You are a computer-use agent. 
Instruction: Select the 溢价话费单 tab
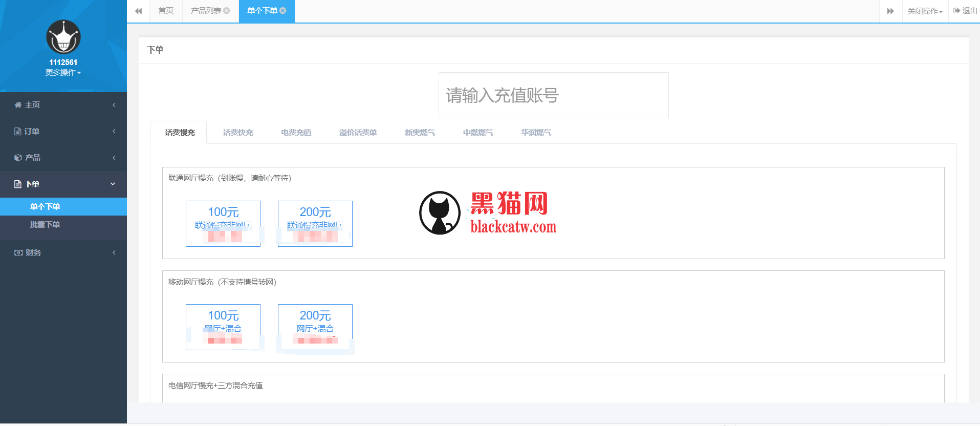[358, 133]
